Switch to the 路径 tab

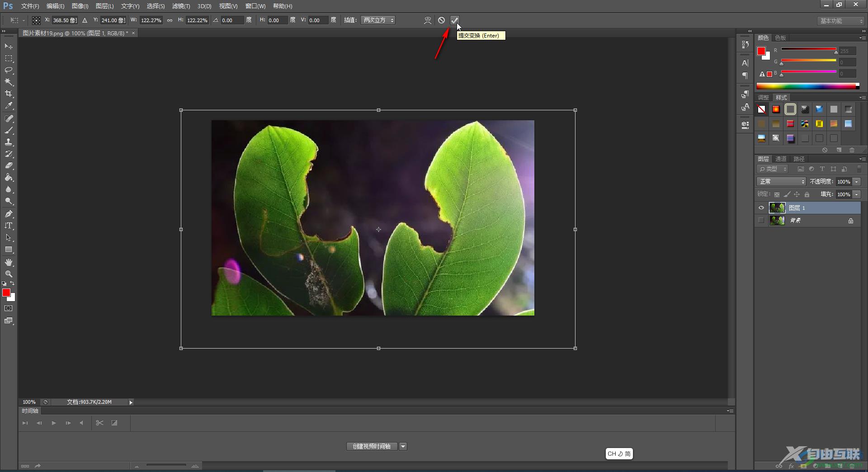click(799, 159)
